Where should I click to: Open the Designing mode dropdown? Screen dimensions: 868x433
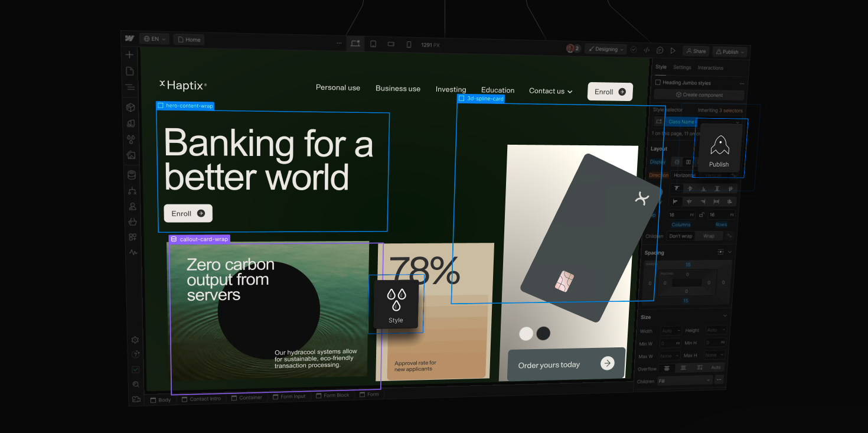click(x=606, y=49)
